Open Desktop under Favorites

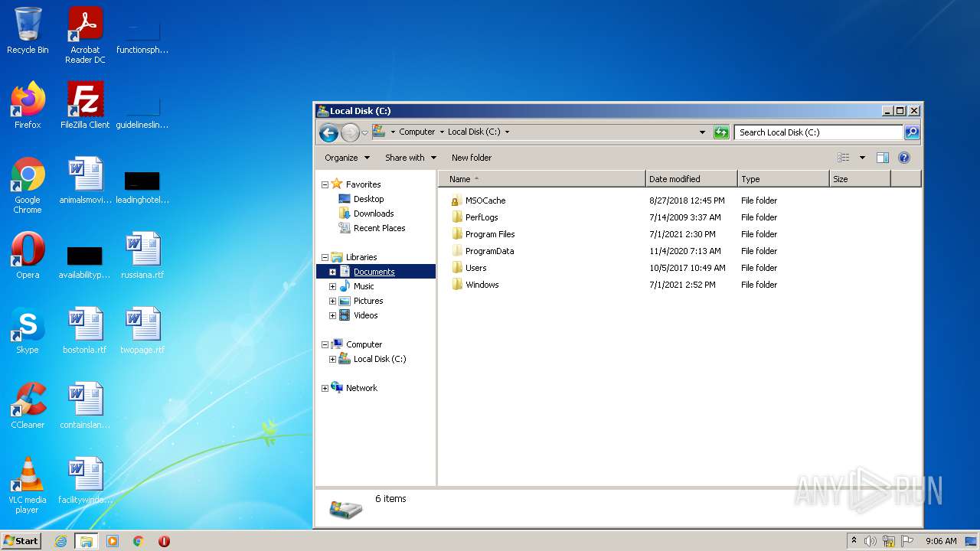(368, 199)
